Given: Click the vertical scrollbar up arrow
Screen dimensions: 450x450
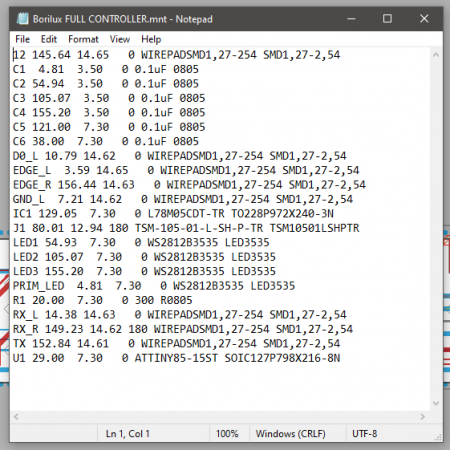Looking at the screenshot, I should coord(436,55).
